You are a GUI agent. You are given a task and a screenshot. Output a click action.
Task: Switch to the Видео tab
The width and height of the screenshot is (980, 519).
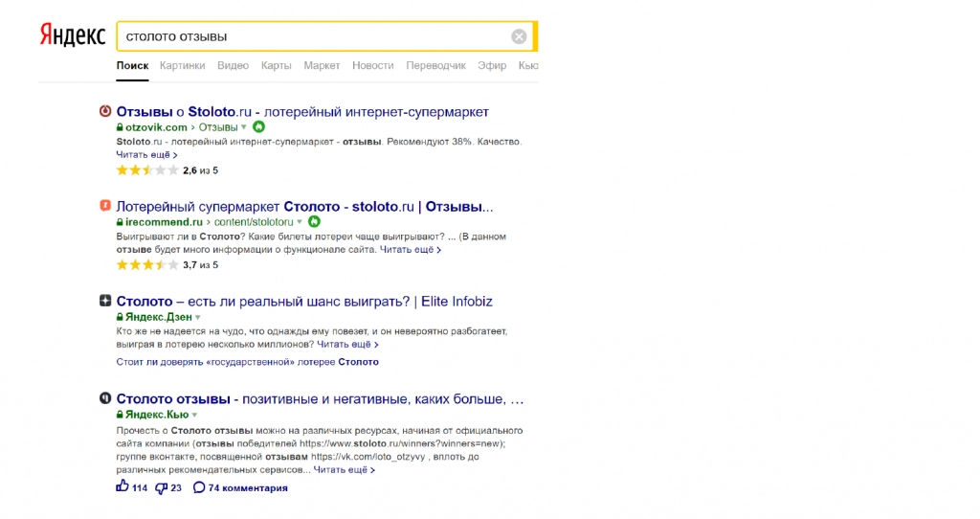(233, 66)
